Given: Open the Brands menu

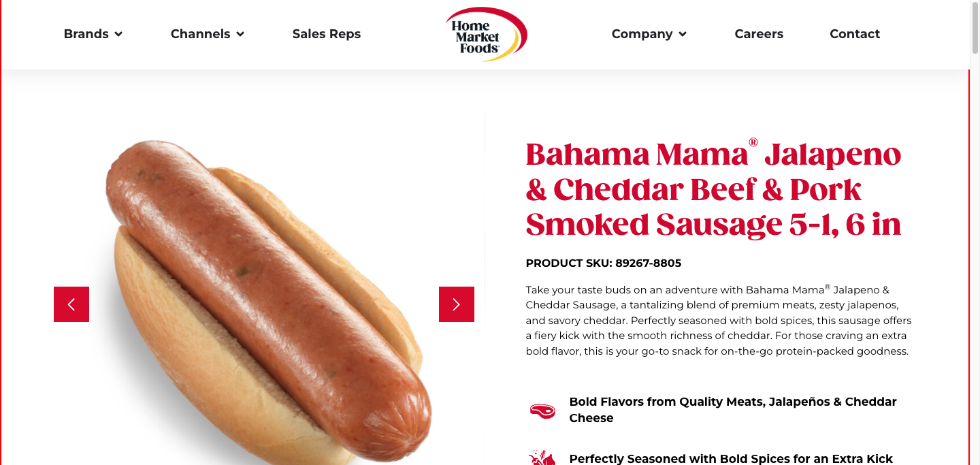Looking at the screenshot, I should point(93,34).
